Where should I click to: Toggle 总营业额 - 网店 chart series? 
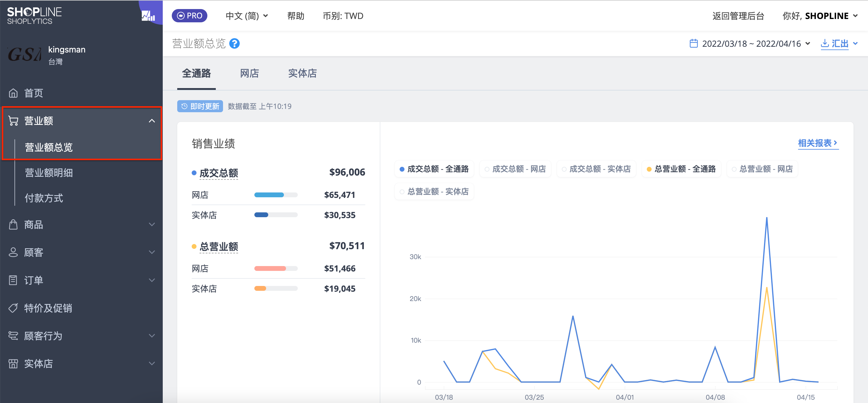pos(762,169)
